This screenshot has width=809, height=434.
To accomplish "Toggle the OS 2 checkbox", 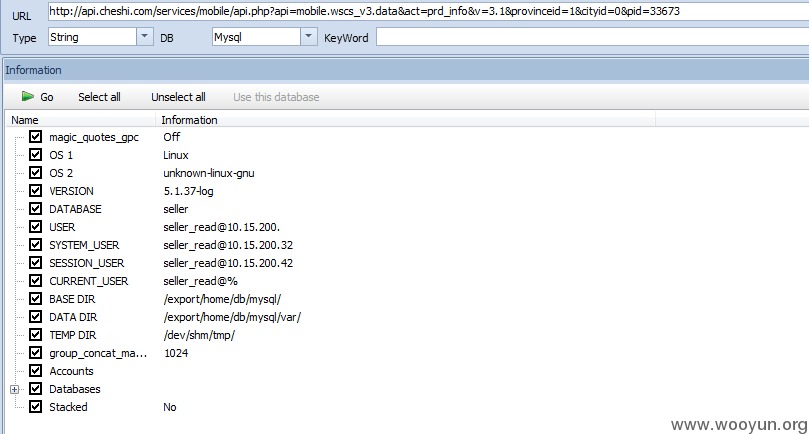I will [36, 173].
